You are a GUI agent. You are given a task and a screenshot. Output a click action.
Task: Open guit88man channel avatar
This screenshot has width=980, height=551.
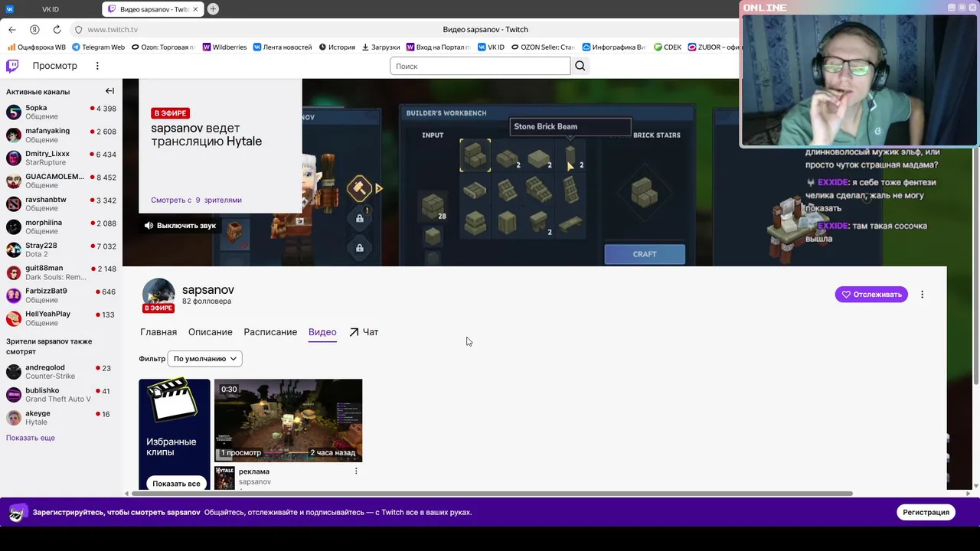14,273
